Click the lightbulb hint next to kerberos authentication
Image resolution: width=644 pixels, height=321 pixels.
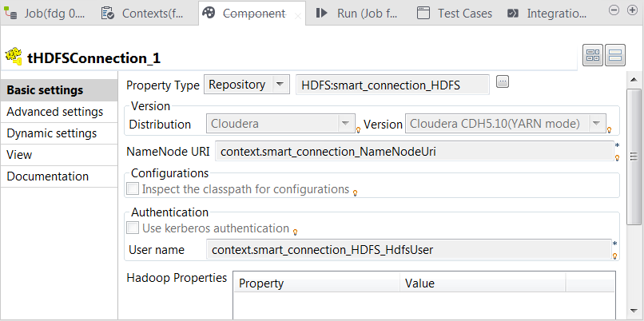coord(295,232)
